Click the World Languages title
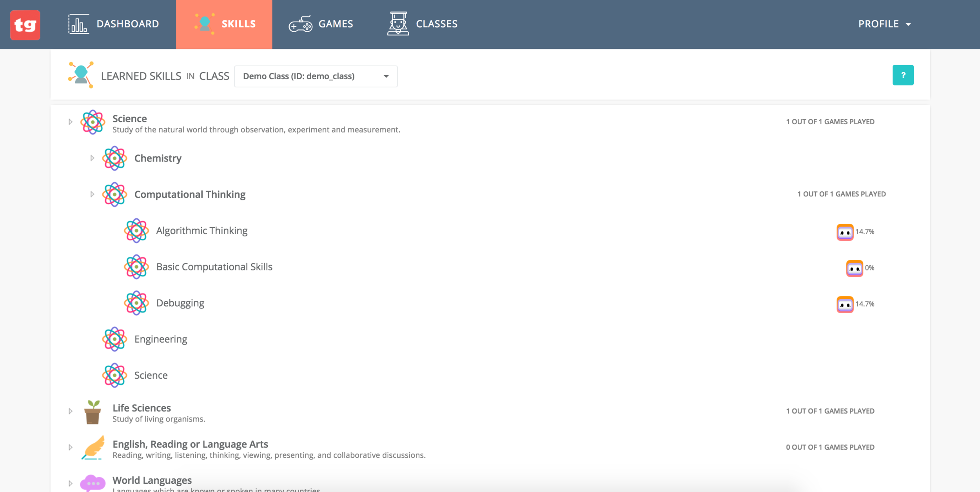Screen dimensions: 980x492 pos(152,480)
